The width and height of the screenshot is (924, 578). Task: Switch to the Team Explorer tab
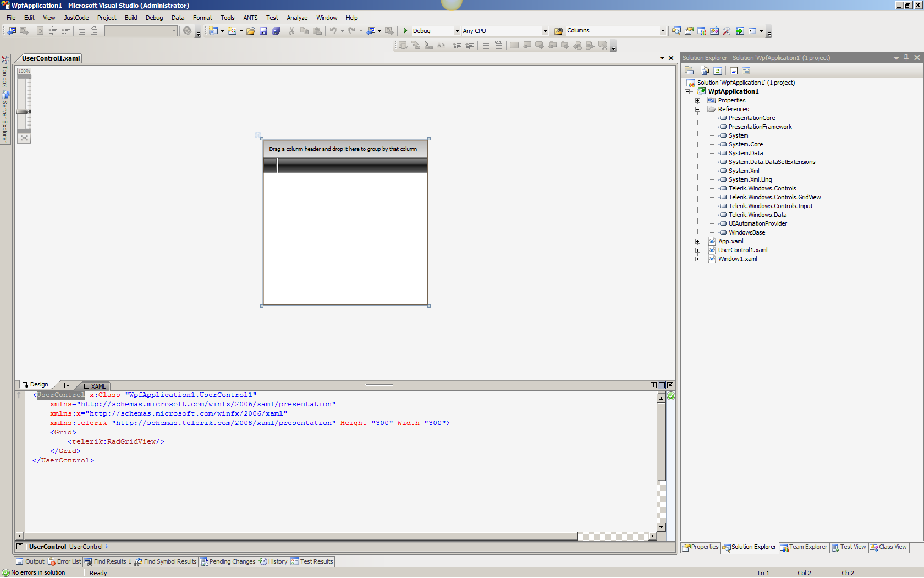tap(804, 547)
